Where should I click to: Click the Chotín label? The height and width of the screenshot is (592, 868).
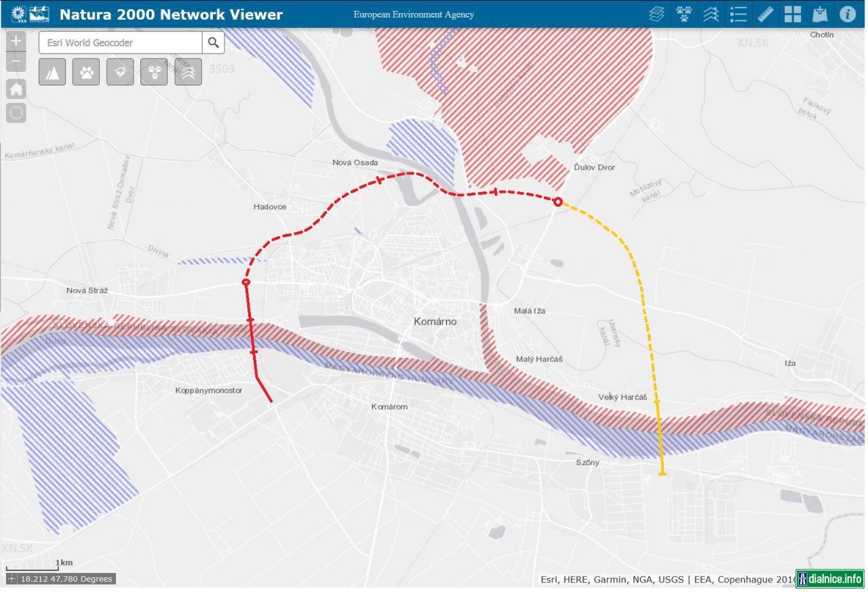pos(822,35)
